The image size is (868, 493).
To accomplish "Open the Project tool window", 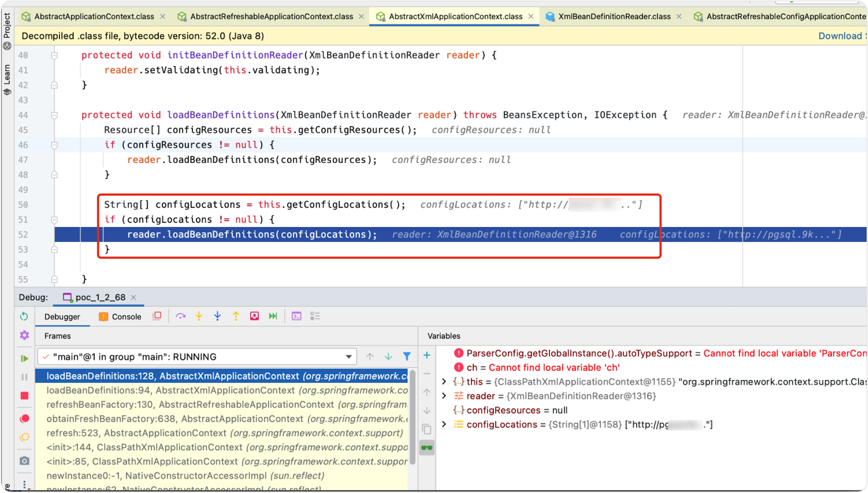I will point(7,31).
